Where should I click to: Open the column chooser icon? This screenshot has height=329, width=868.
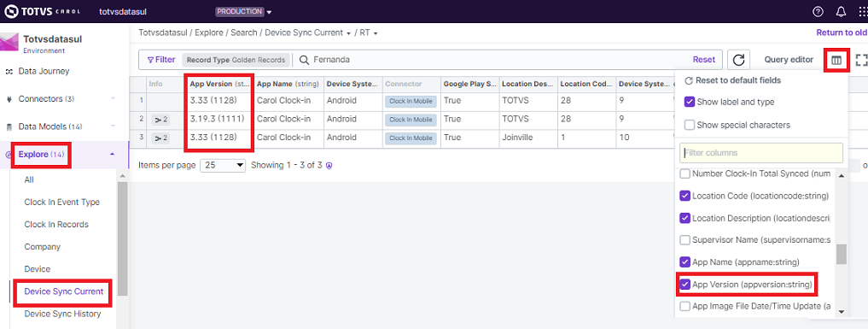(836, 60)
